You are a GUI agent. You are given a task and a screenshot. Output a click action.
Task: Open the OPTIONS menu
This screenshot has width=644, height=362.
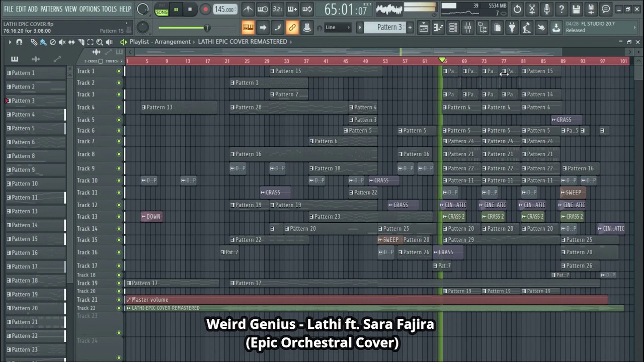pos(90,9)
